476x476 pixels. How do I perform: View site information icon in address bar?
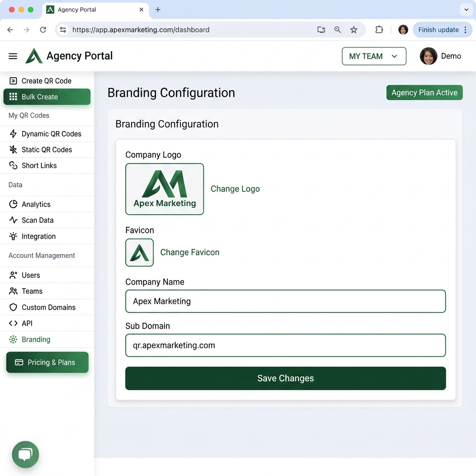pos(63,30)
